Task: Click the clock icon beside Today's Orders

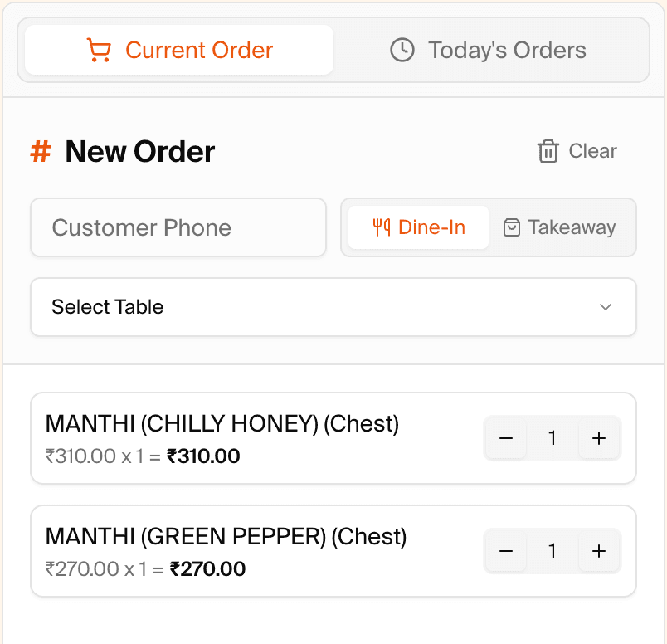Action: pyautogui.click(x=402, y=50)
